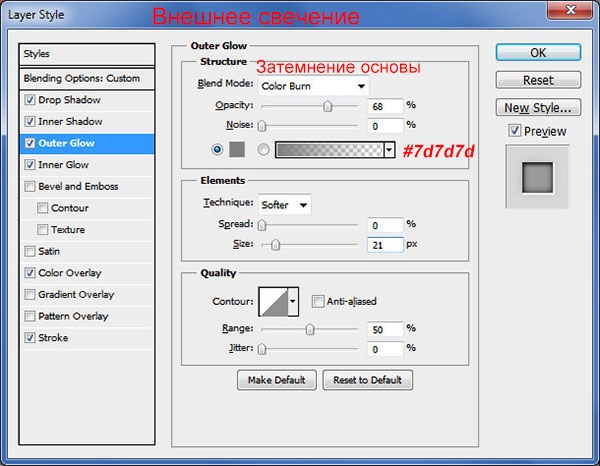Image resolution: width=600 pixels, height=466 pixels.
Task: Click the Jitter value field
Action: pyautogui.click(x=385, y=349)
